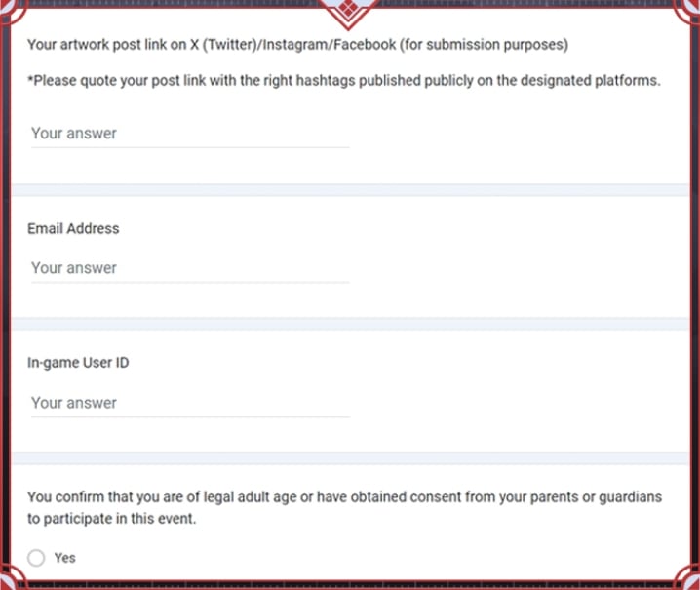Click the bottom-left corner ornament icon

pyautogui.click(x=9, y=580)
